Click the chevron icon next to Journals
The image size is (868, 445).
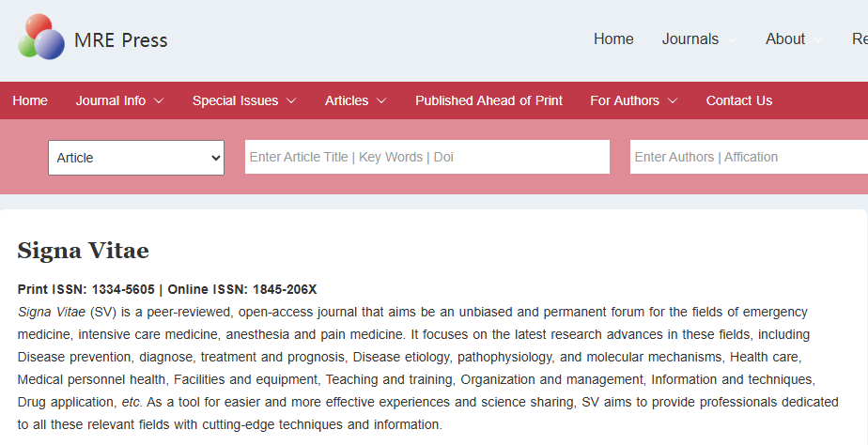click(x=731, y=39)
